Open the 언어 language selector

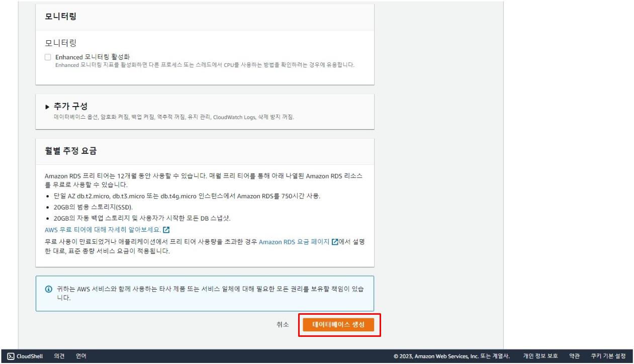click(x=81, y=356)
